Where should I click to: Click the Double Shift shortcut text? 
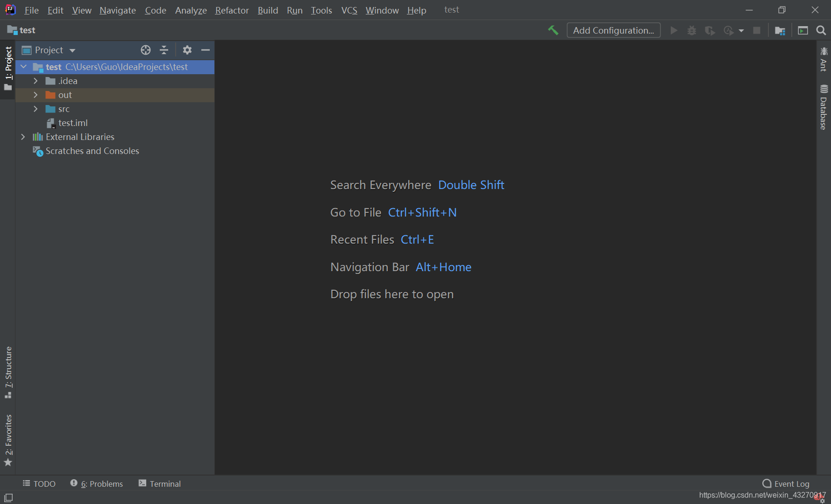(471, 185)
